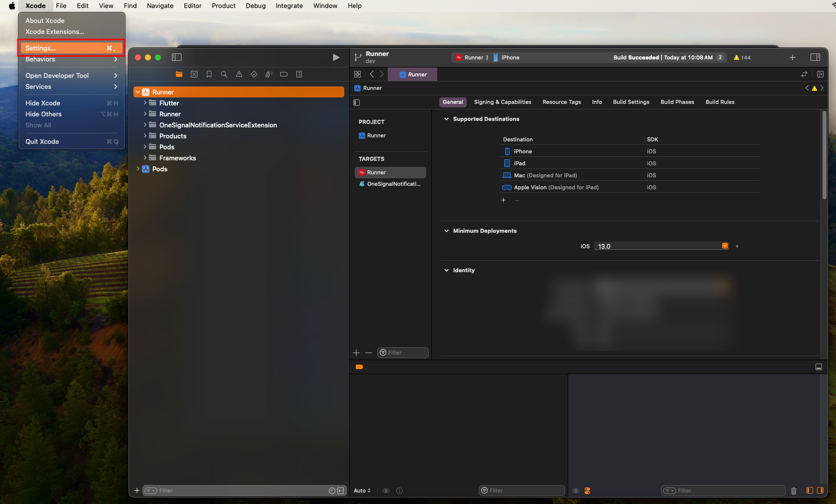
Task: Click the editor review swap arrows icon
Action: (x=804, y=74)
